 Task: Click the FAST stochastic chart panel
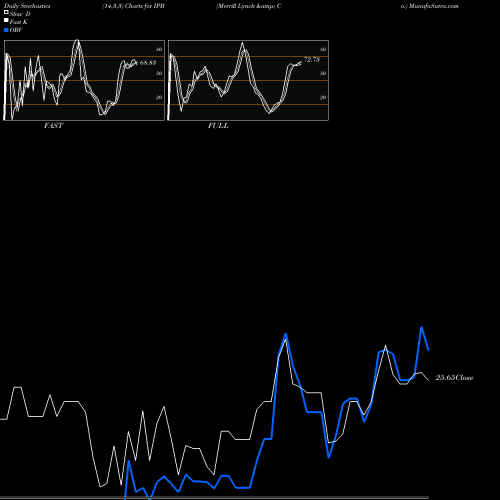(x=84, y=80)
